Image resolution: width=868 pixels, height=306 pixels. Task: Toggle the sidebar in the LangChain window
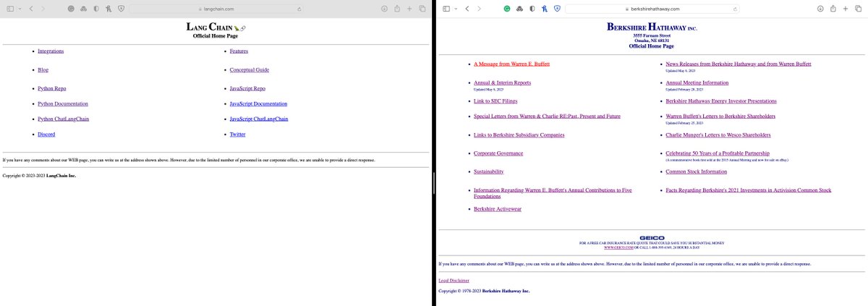10,9
